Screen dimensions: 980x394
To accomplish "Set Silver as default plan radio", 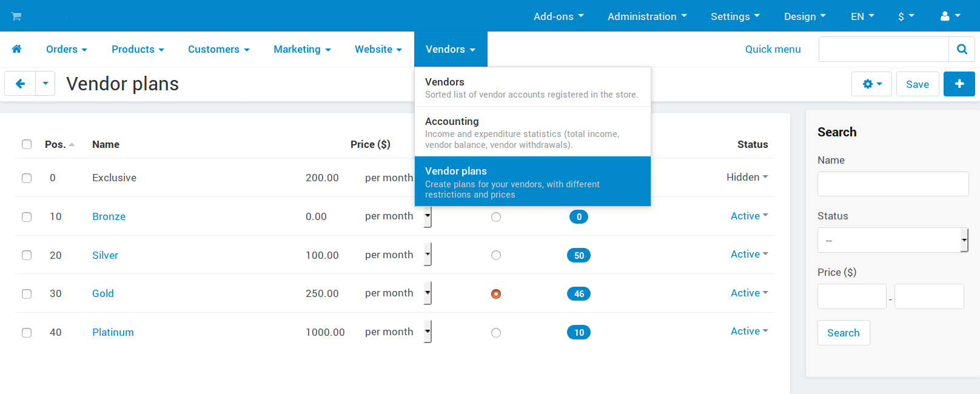I will 496,255.
